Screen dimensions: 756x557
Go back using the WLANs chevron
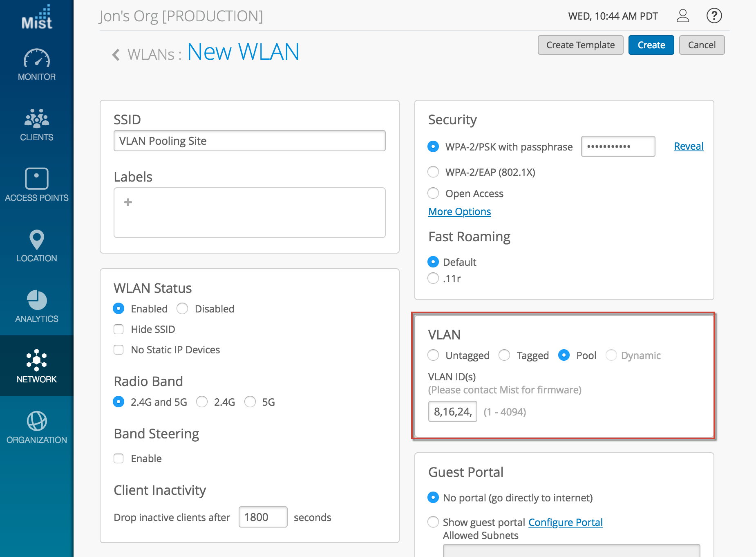tap(116, 54)
